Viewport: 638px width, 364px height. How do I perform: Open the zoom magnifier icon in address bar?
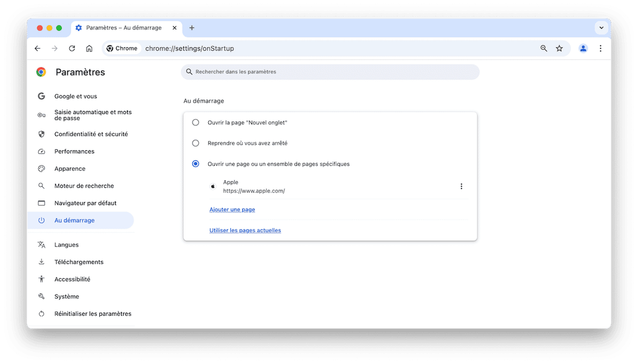[544, 48]
